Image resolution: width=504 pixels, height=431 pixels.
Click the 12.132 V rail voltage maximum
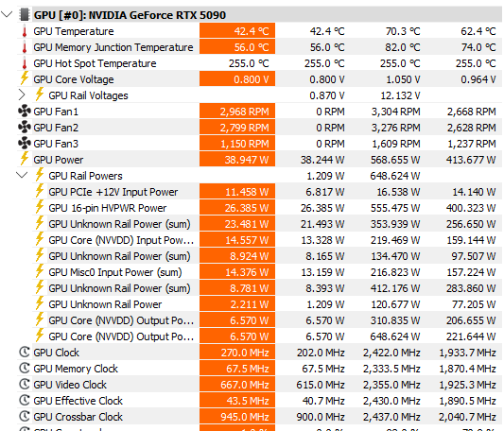[400, 95]
